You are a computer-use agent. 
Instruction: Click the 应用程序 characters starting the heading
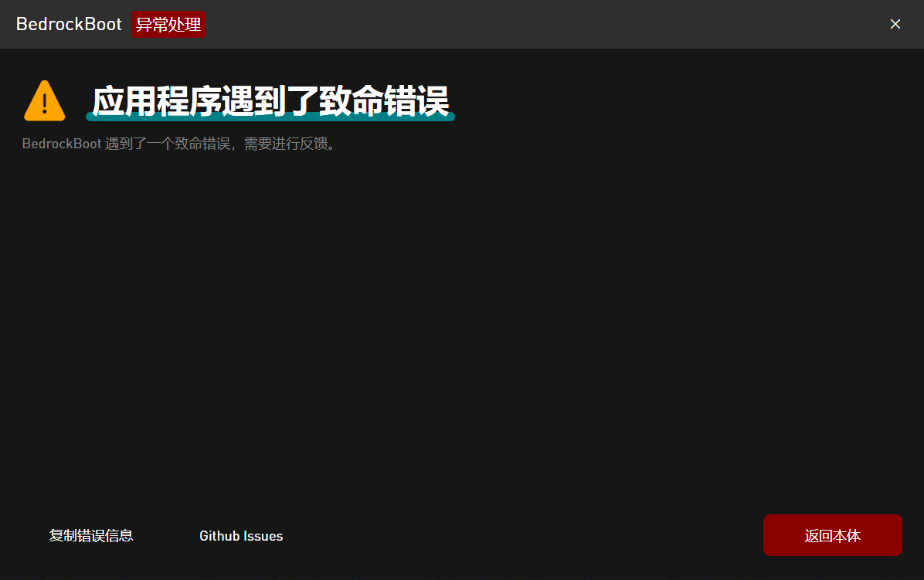(x=156, y=100)
